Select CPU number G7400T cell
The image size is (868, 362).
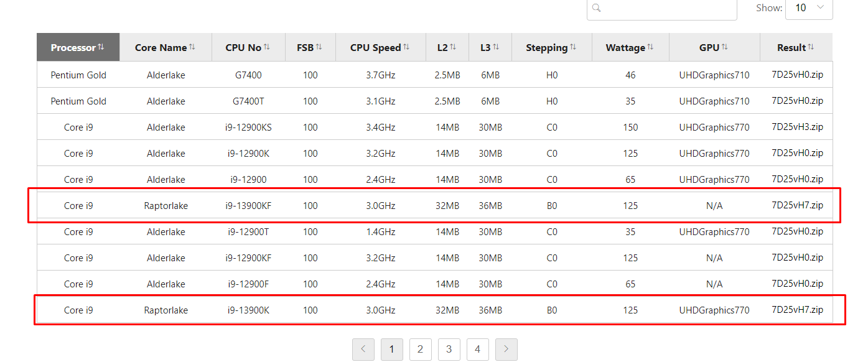[248, 101]
